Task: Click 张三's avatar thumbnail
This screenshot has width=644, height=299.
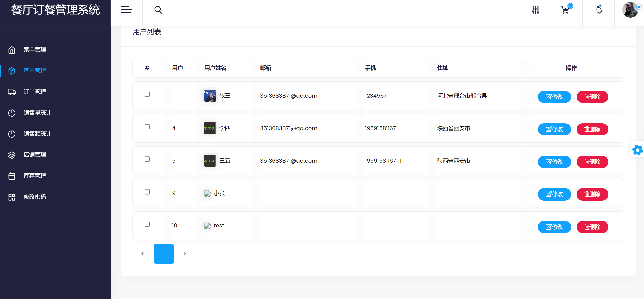Action: (x=210, y=96)
